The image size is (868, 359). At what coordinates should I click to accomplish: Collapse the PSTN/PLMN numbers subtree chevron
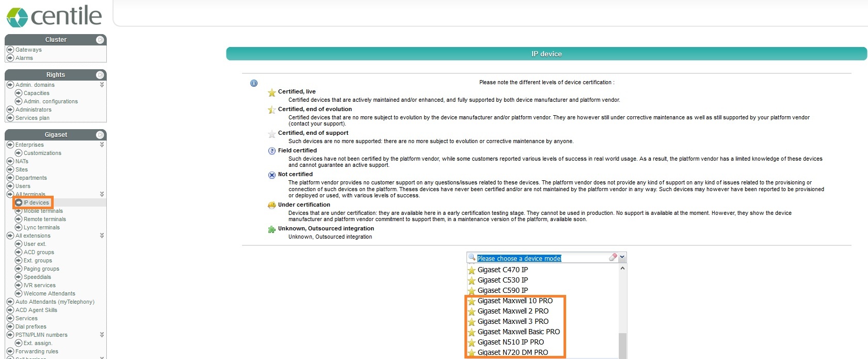click(x=102, y=335)
